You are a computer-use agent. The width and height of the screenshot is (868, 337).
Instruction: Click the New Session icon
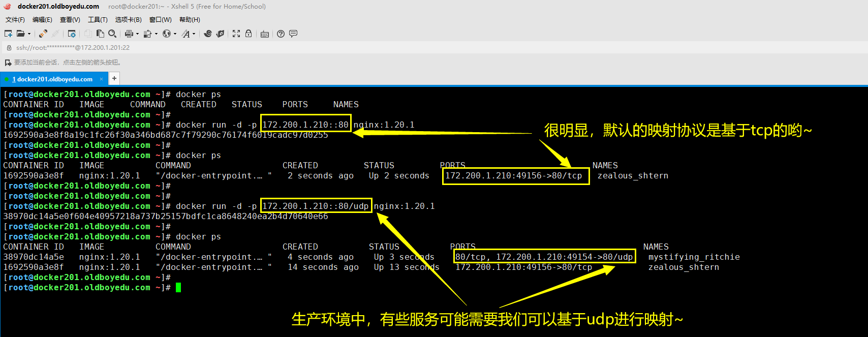point(8,34)
